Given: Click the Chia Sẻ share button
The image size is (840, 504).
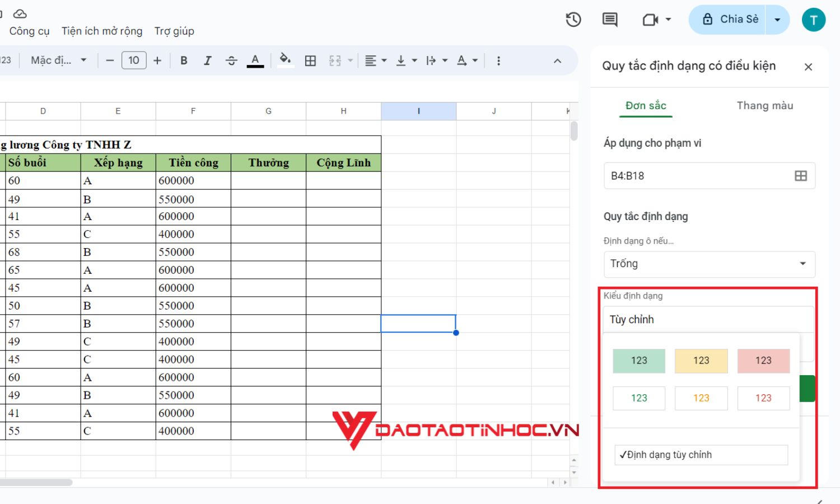Looking at the screenshot, I should 727,20.
